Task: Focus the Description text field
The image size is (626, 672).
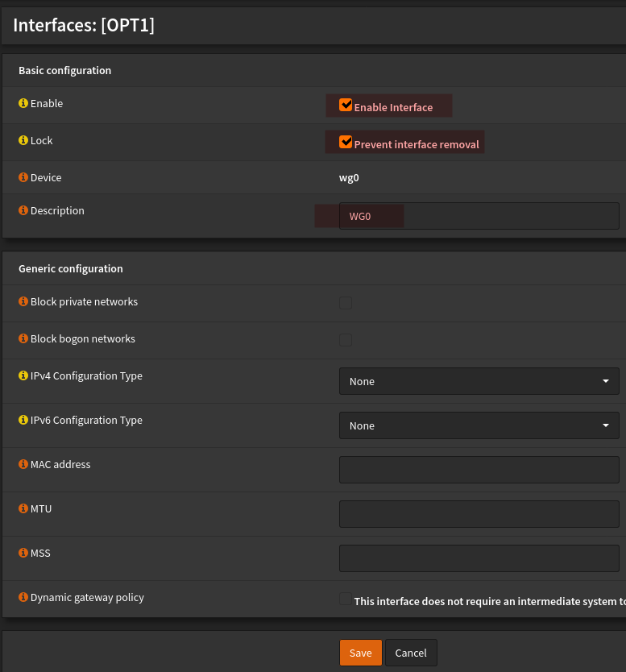Action: pos(479,216)
